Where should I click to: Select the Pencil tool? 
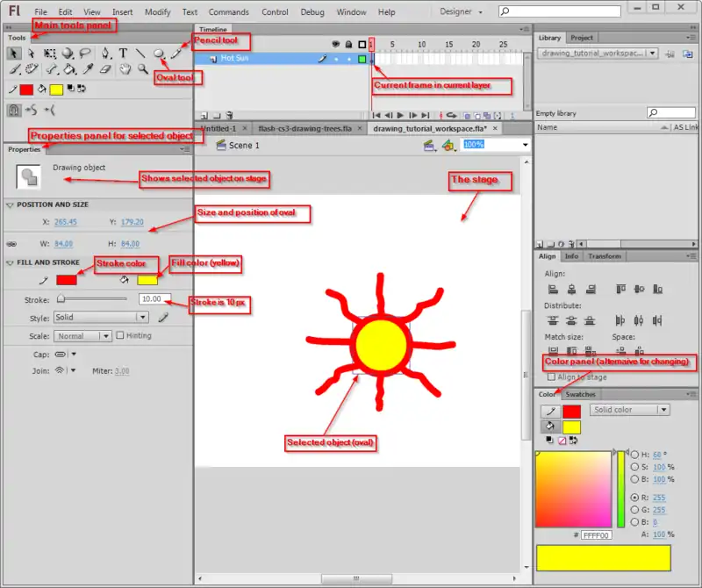(175, 54)
